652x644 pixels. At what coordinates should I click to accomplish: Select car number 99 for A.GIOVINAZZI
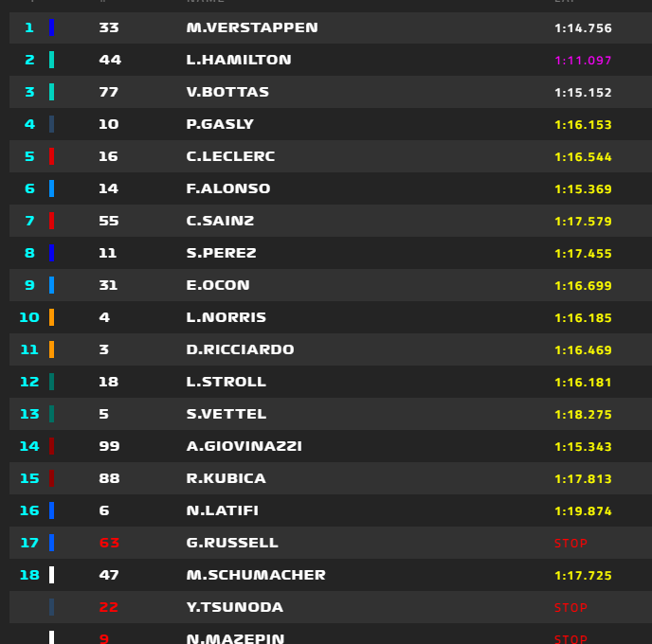click(109, 446)
